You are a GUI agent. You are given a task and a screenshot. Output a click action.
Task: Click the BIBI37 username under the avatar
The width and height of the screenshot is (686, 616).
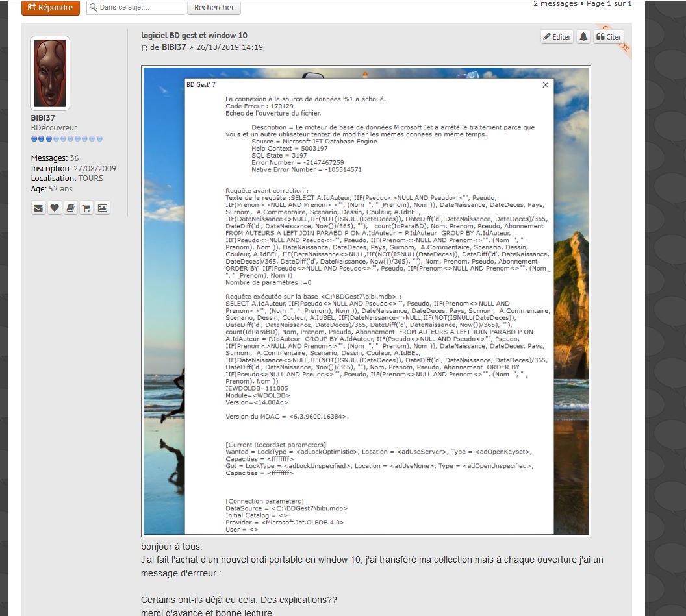(x=43, y=118)
